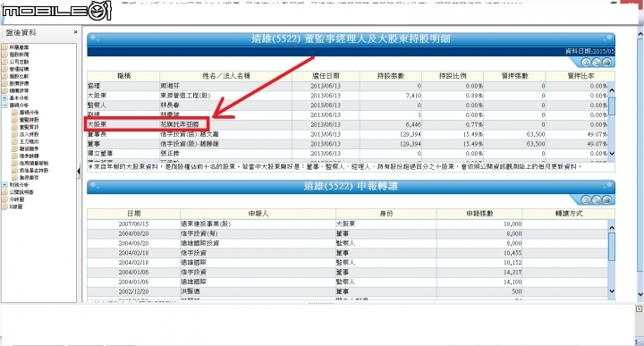
Task: Click down arrow of 申報轉讓 table scrollbar
Action: tap(612, 291)
